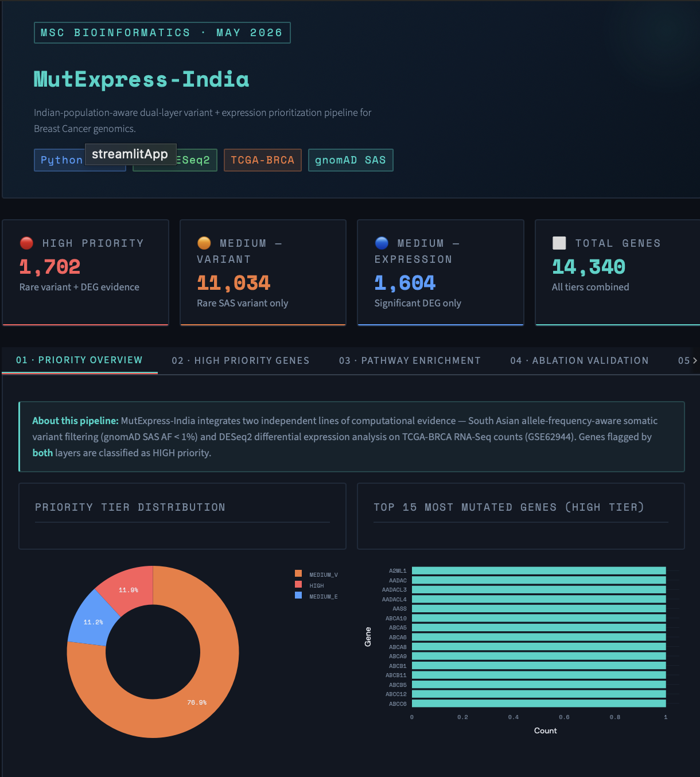700x777 pixels.
Task: Switch to 02 High Priority Genes tab
Action: (x=240, y=360)
